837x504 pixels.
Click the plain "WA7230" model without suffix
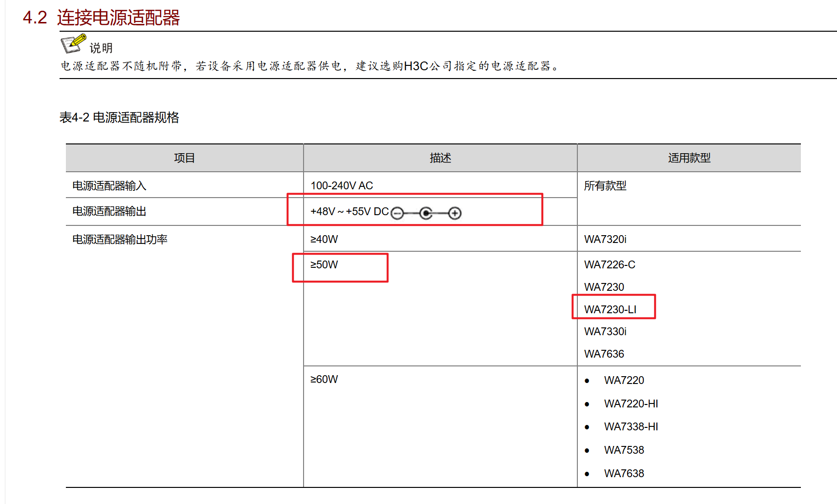coord(604,287)
